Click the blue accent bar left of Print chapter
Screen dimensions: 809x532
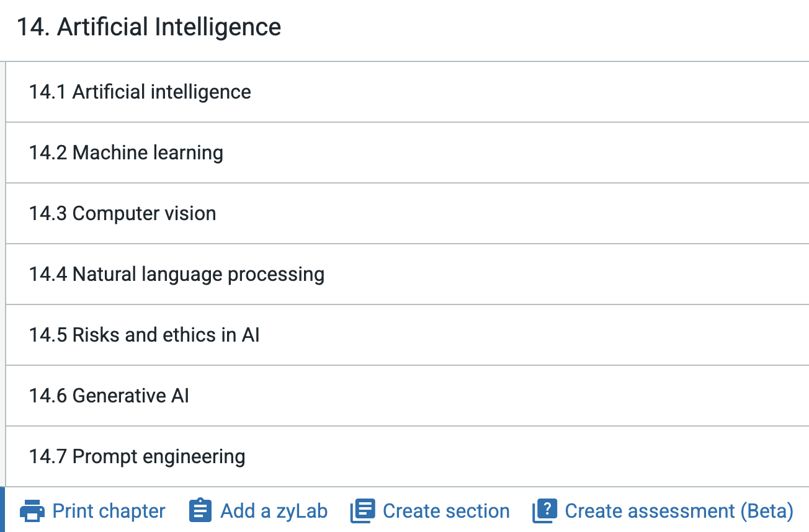pyautogui.click(x=2, y=510)
